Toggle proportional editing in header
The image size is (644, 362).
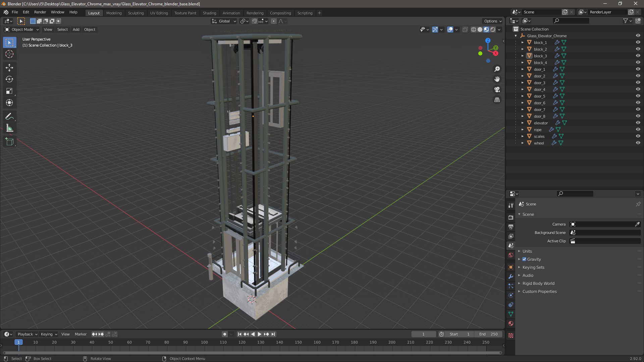pyautogui.click(x=274, y=21)
